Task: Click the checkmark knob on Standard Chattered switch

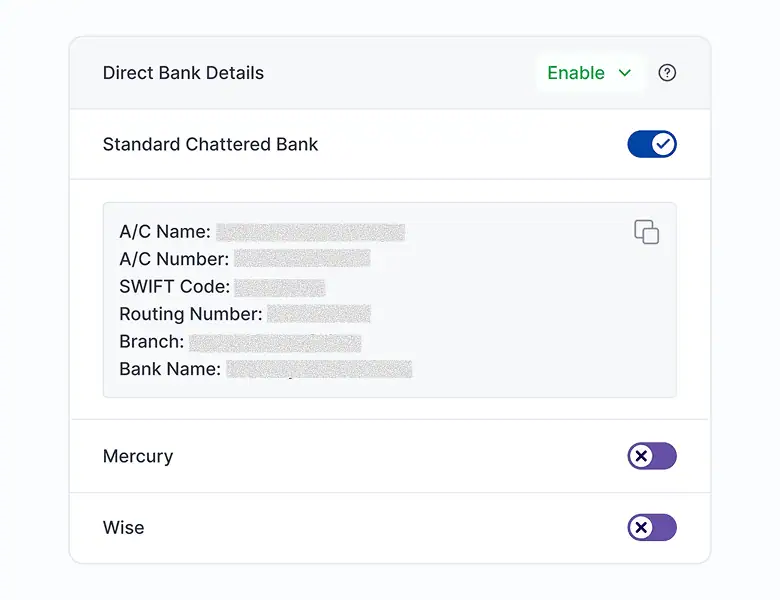Action: point(663,144)
